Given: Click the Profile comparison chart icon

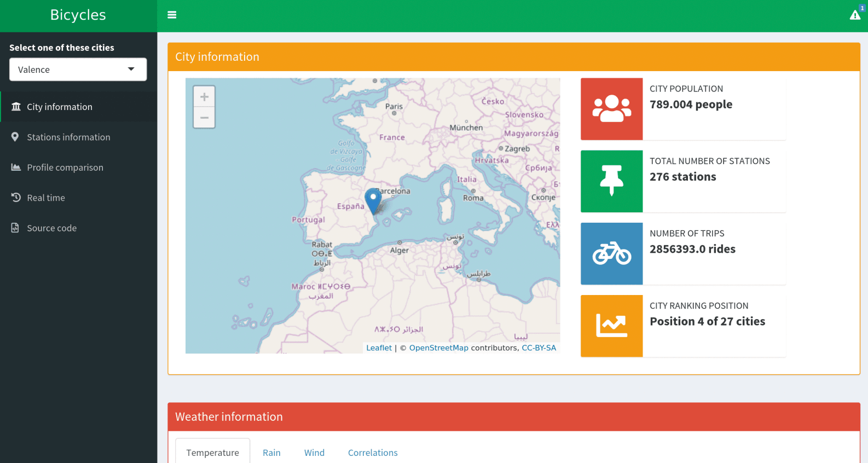Looking at the screenshot, I should tap(16, 167).
